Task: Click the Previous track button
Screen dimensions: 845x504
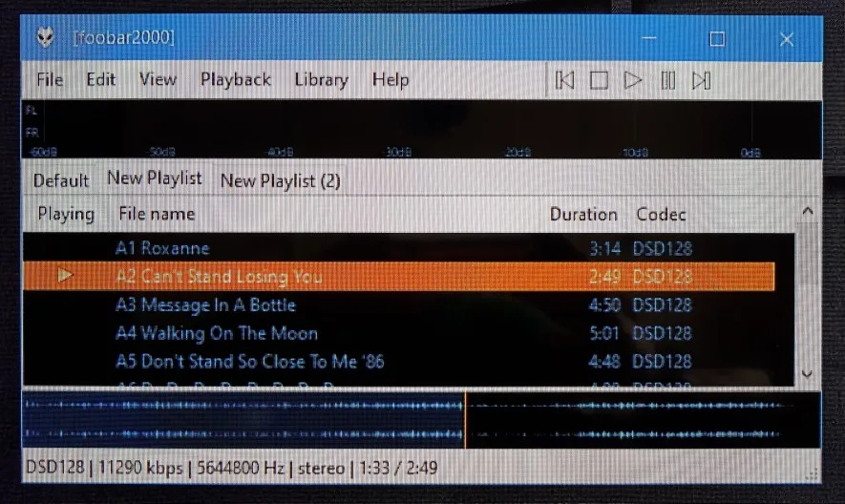Action: [x=564, y=80]
